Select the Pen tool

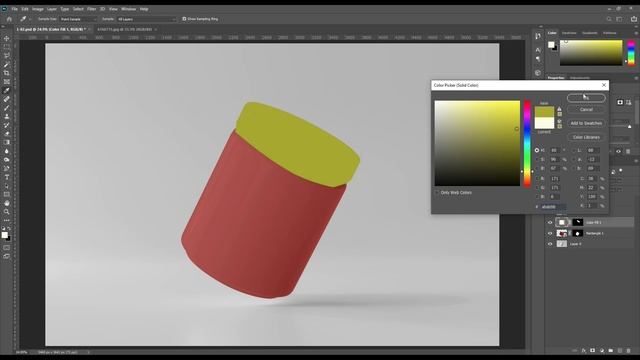7,168
